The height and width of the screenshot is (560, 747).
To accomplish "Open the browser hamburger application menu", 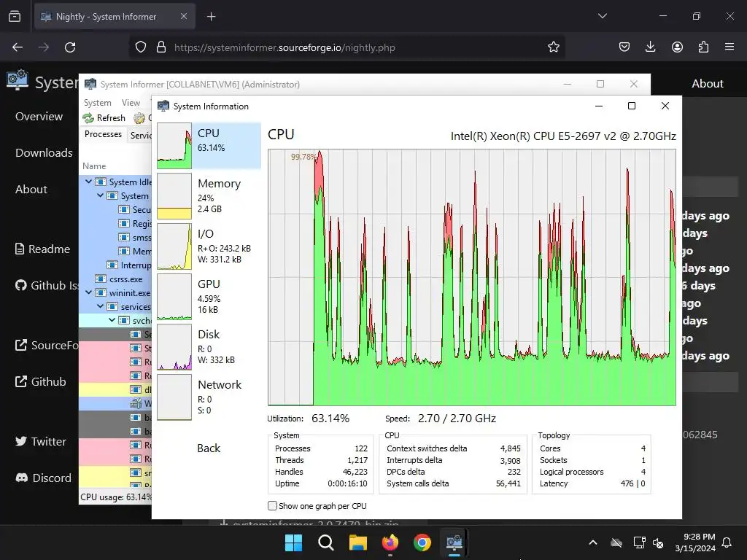I will [x=729, y=47].
